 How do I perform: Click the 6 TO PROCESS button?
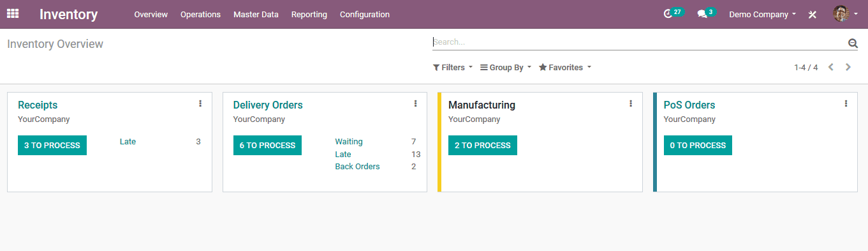(x=267, y=146)
